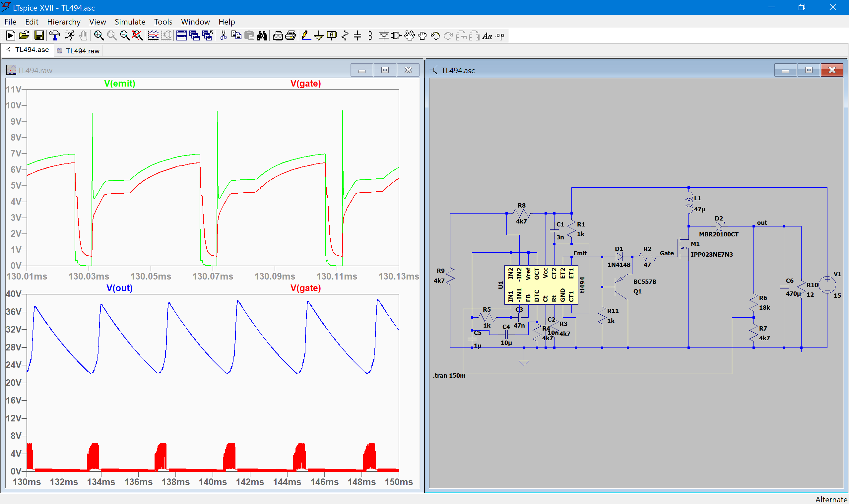Select the Diode placement tool
849x504 pixels.
(384, 36)
